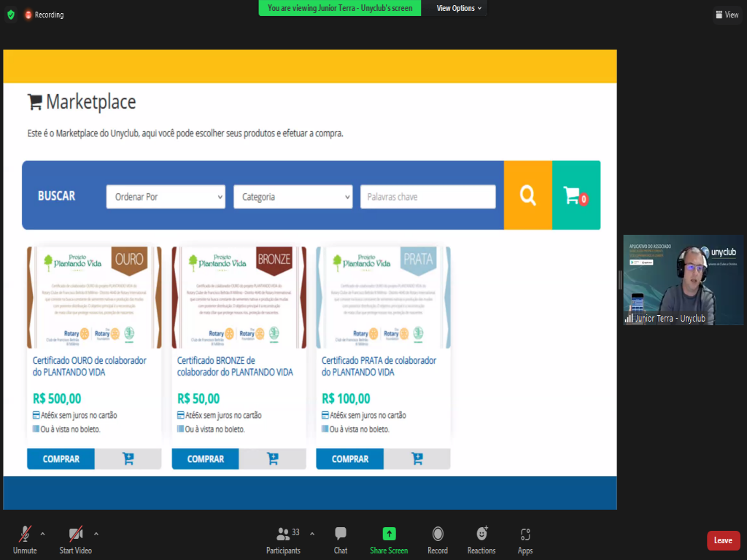Expand the View Options menu
747x560 pixels.
click(459, 8)
